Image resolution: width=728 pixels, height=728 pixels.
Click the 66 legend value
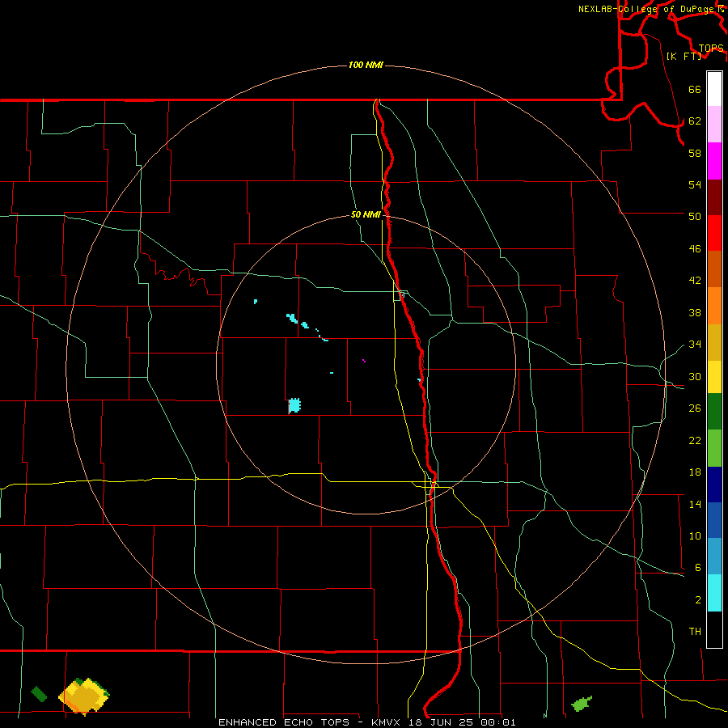(695, 90)
